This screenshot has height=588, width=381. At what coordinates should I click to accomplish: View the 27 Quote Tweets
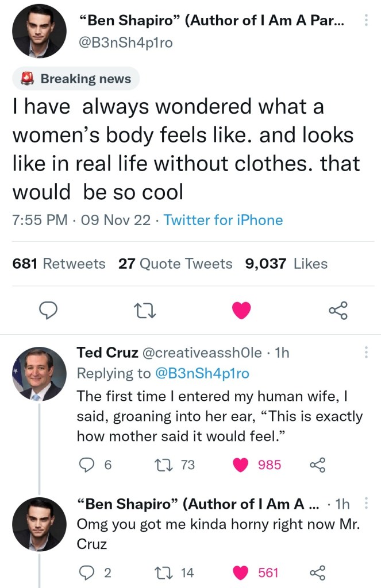click(175, 264)
